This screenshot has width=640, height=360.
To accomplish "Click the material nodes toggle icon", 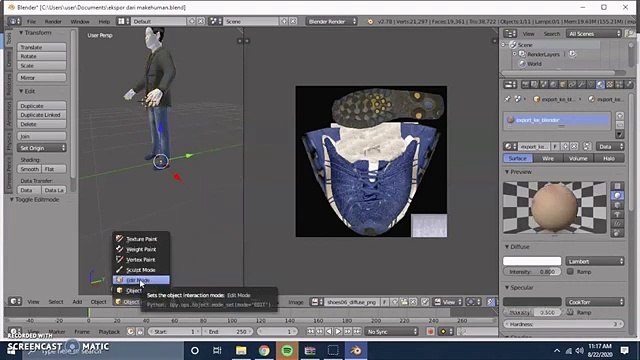I will [587, 146].
